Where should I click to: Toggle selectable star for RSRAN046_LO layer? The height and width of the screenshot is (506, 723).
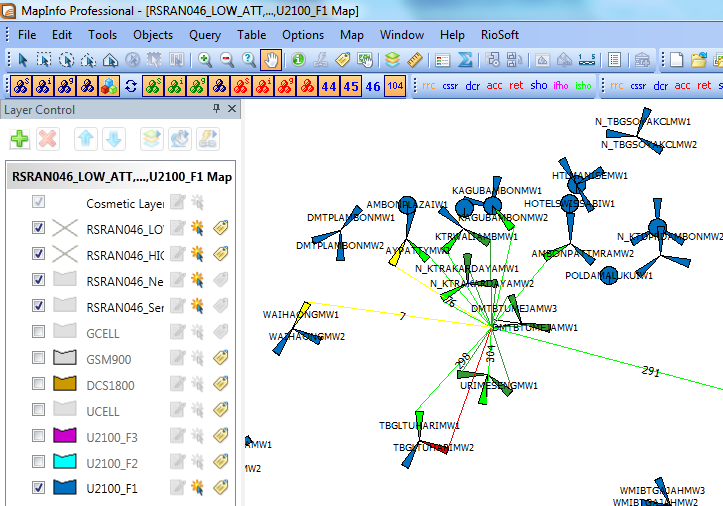click(x=198, y=227)
